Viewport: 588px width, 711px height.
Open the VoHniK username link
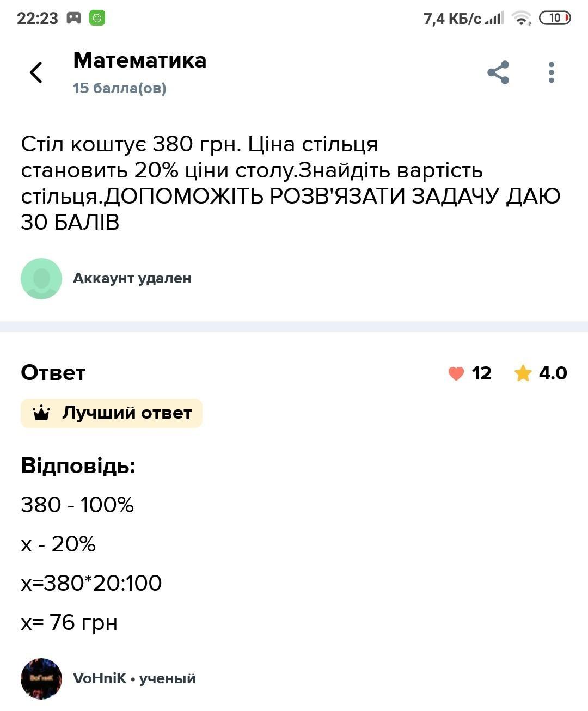click(100, 678)
